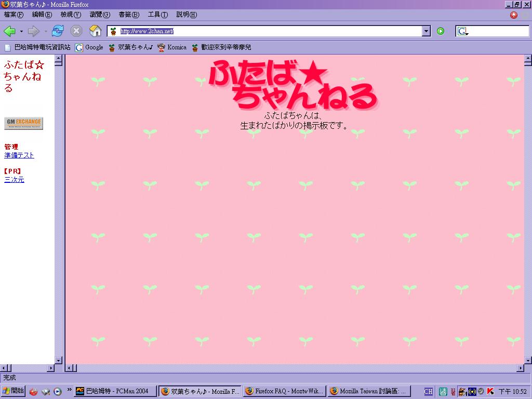Open the 二次元 link under PR
The width and height of the screenshot is (532, 399).
(x=14, y=180)
